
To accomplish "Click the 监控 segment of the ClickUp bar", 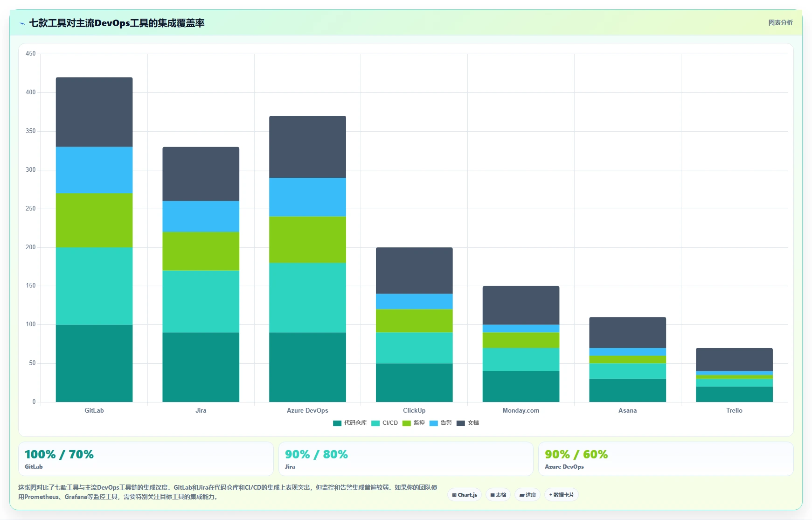I will (414, 321).
